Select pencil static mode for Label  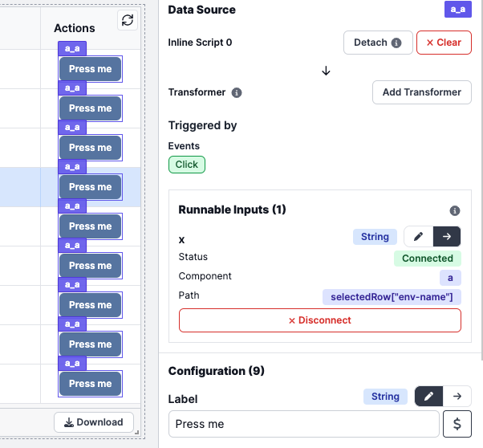click(428, 396)
